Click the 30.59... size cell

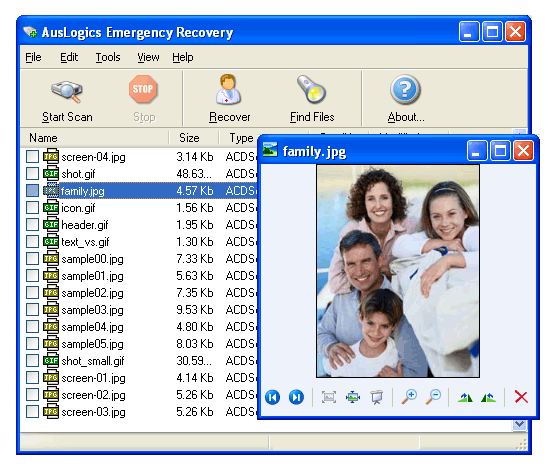tap(194, 361)
